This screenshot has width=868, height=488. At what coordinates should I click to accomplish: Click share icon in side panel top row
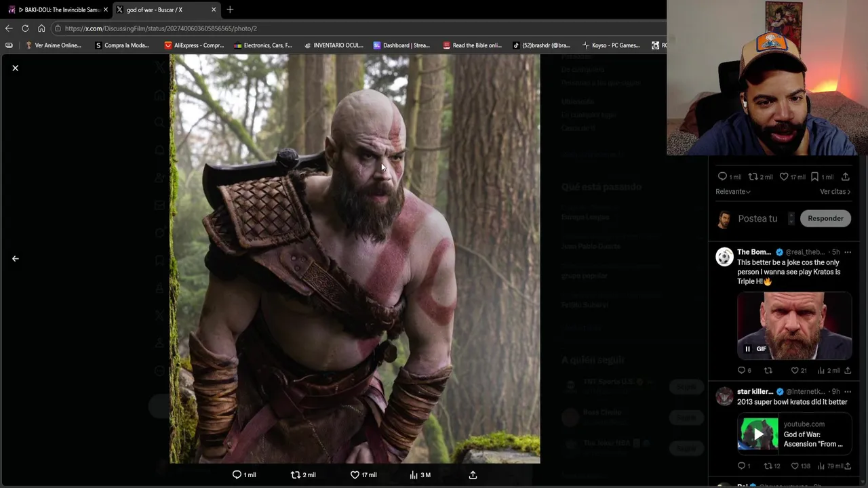pos(845,177)
